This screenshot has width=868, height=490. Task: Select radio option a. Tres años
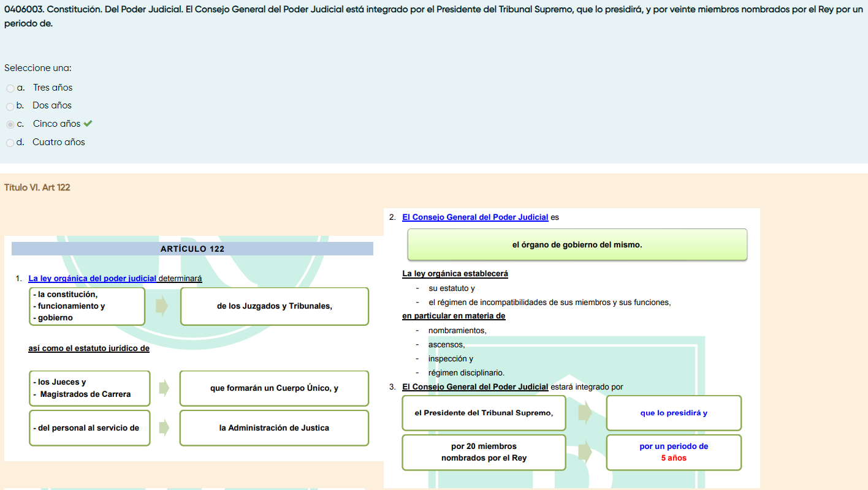(10, 88)
